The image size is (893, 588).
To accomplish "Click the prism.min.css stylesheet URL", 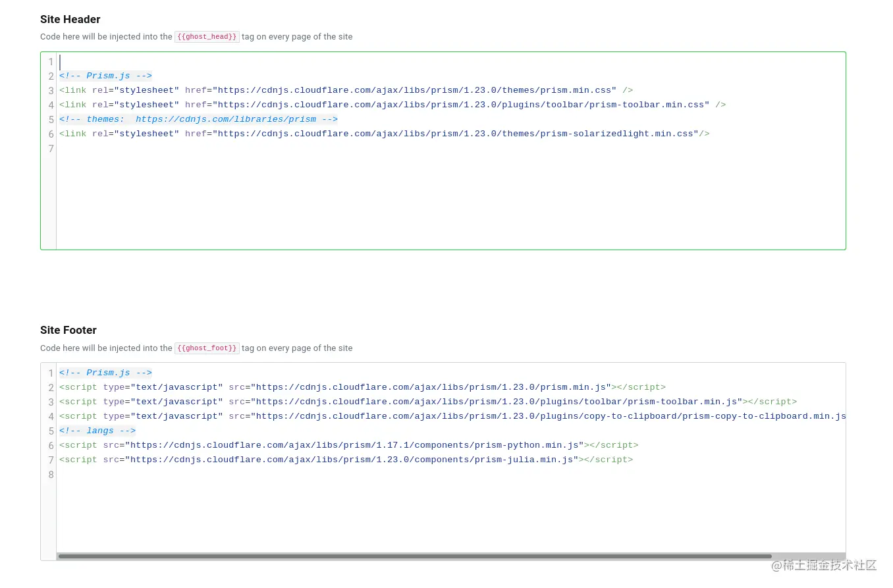I will tap(414, 90).
